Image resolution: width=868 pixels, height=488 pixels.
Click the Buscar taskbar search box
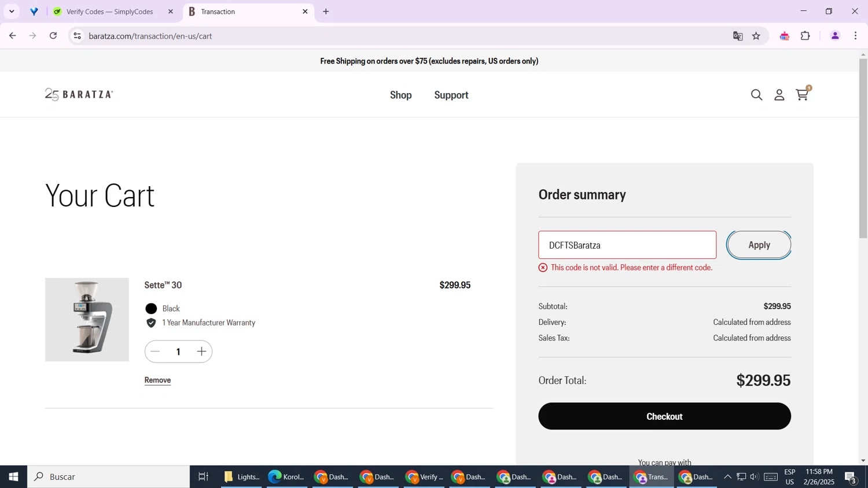point(109,477)
